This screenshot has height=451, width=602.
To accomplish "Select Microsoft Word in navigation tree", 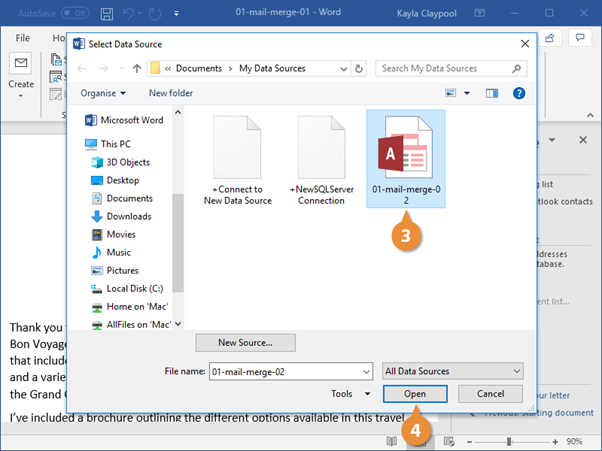I will coord(125,120).
